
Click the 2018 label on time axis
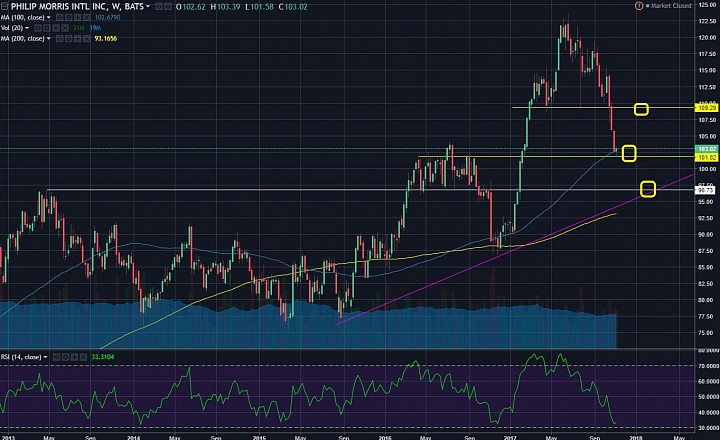click(x=636, y=437)
